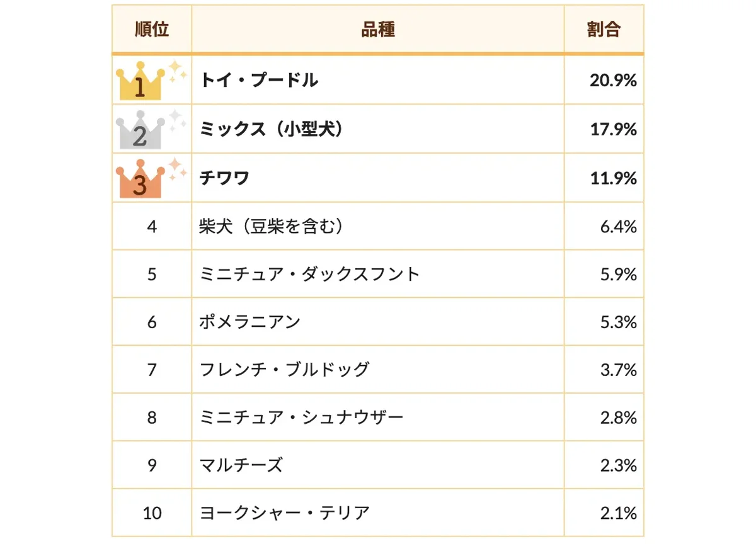Click the bronze crown rank 3 icon

[x=151, y=178]
